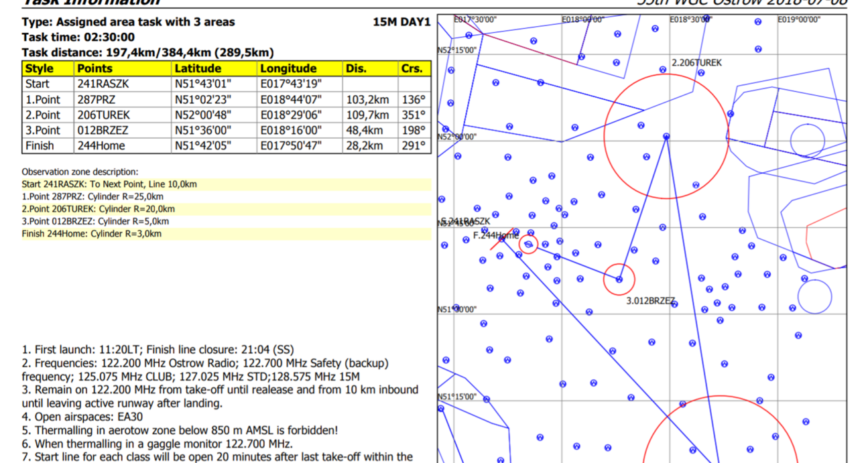Click the N51°30'00" latitude grid label
This screenshot has width=868, height=463.
pos(457,310)
